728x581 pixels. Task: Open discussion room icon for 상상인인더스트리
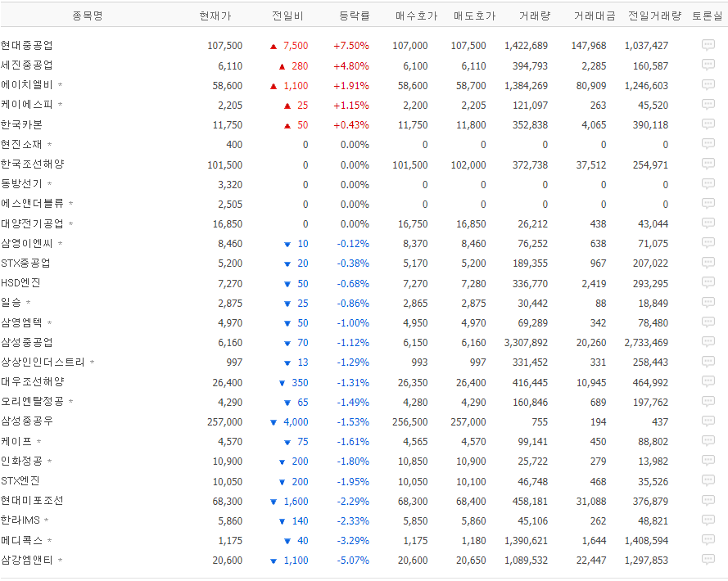click(x=708, y=362)
